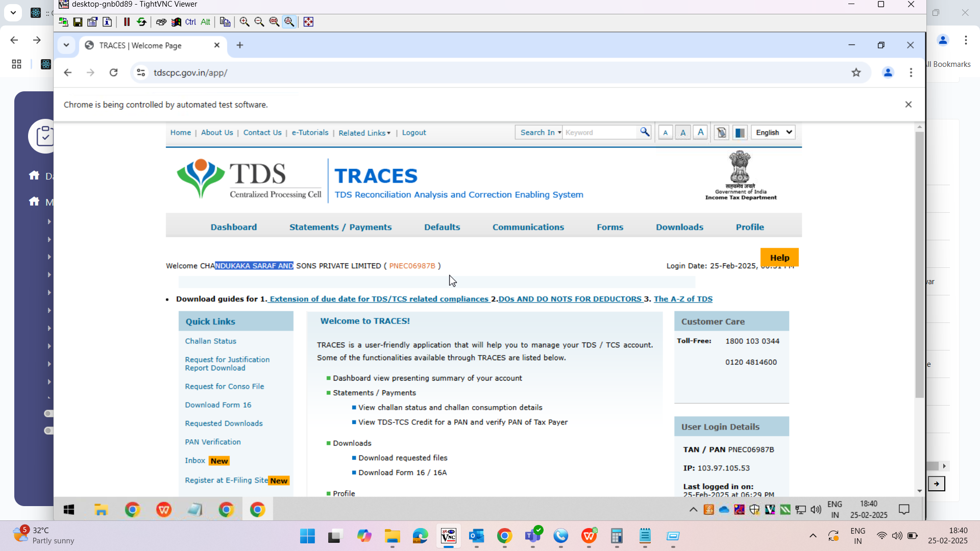
Task: Toggle the Ctrl key in TightVNC toolbar
Action: coord(190,22)
